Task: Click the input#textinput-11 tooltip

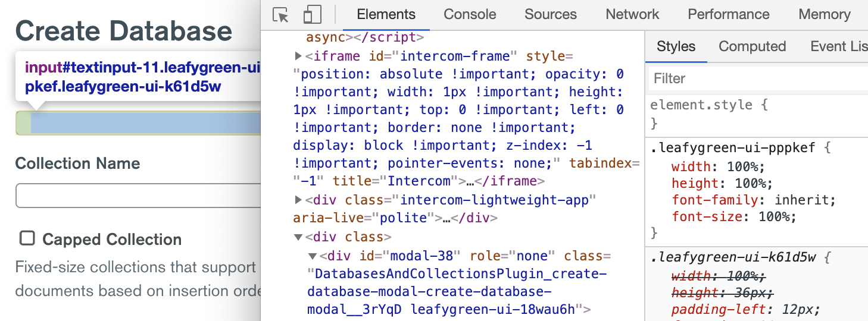Action: point(138,77)
